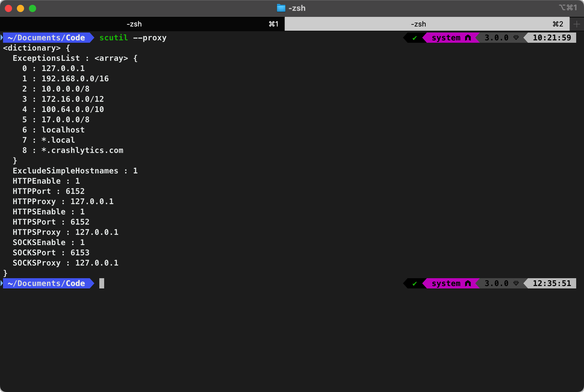Click the SOCKSPort : 6153 line

click(51, 253)
